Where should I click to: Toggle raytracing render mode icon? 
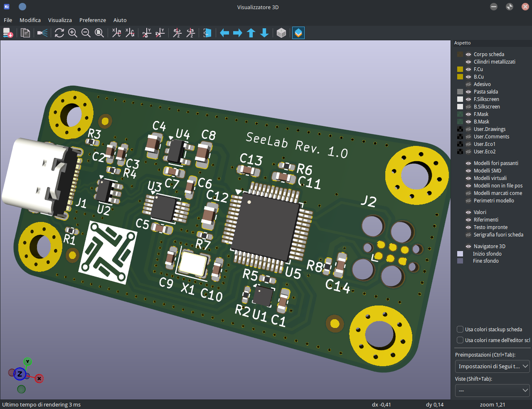(x=42, y=33)
